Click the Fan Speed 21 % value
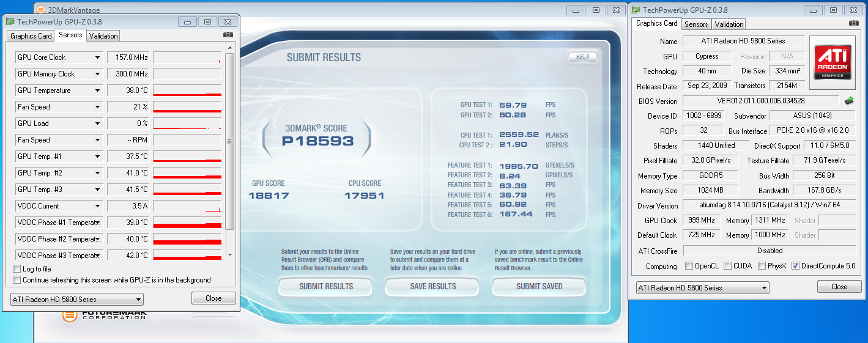This screenshot has height=343, width=868. pos(128,107)
